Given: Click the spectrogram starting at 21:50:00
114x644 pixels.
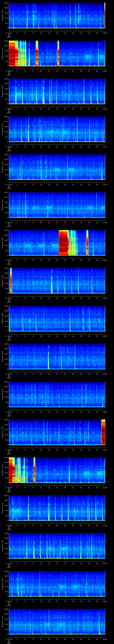Looking at the screenshot, I should 57,508.
